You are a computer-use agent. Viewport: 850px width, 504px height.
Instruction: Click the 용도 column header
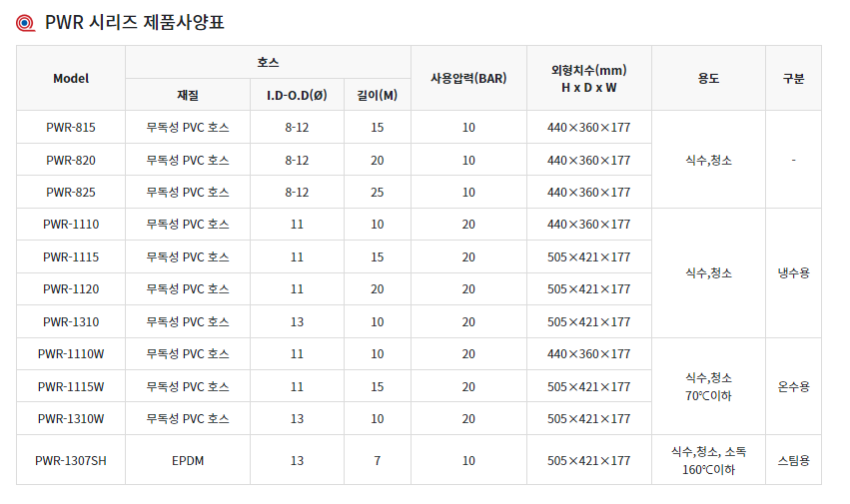pyautogui.click(x=708, y=78)
